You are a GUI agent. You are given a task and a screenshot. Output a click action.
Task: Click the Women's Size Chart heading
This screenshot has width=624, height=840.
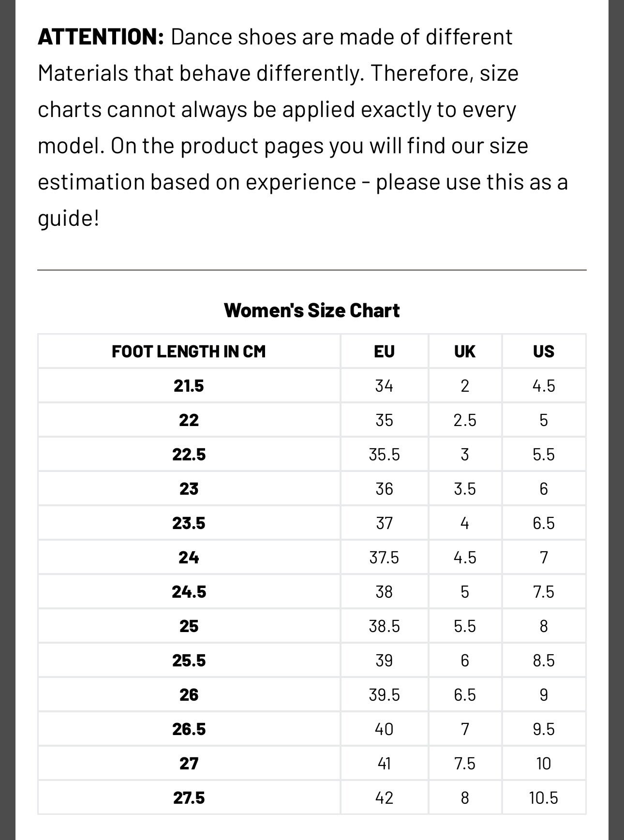312,310
